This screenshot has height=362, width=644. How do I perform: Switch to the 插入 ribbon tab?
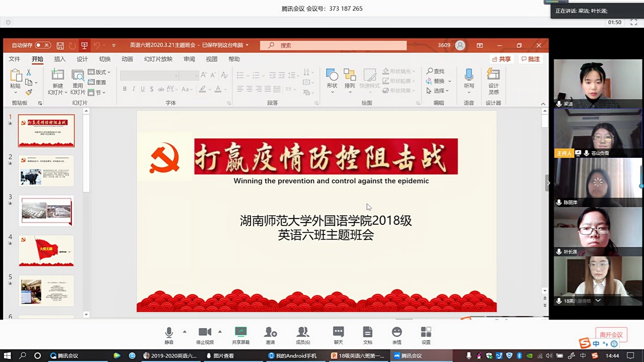coord(59,59)
